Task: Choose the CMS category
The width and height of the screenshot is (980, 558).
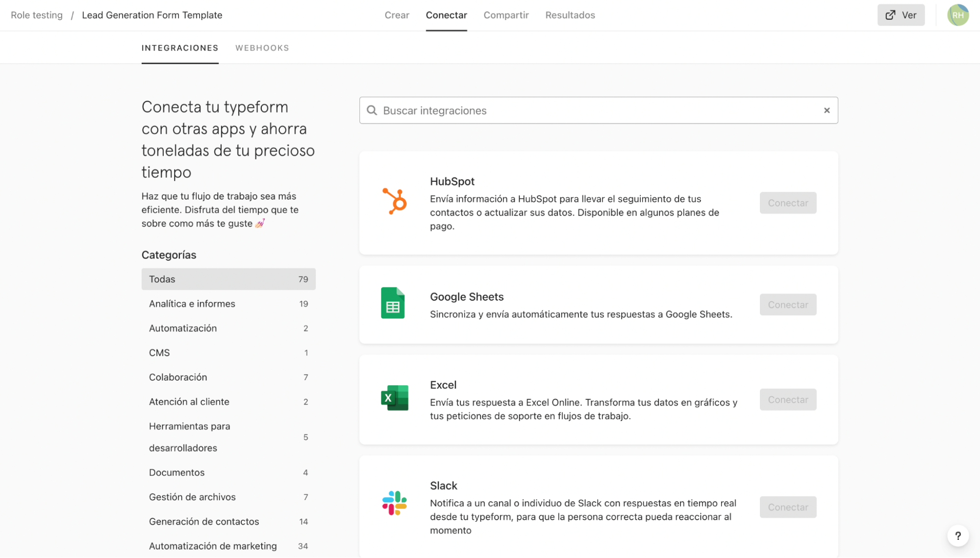Action: (228, 353)
